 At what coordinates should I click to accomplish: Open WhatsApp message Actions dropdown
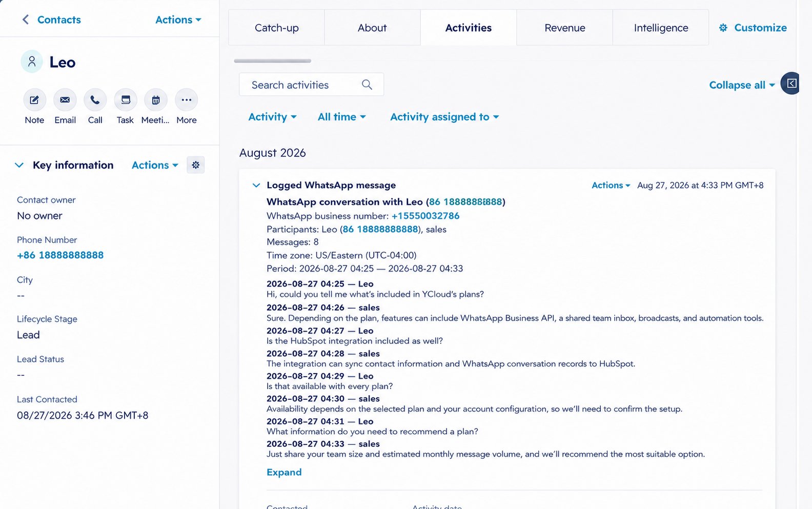coord(611,185)
